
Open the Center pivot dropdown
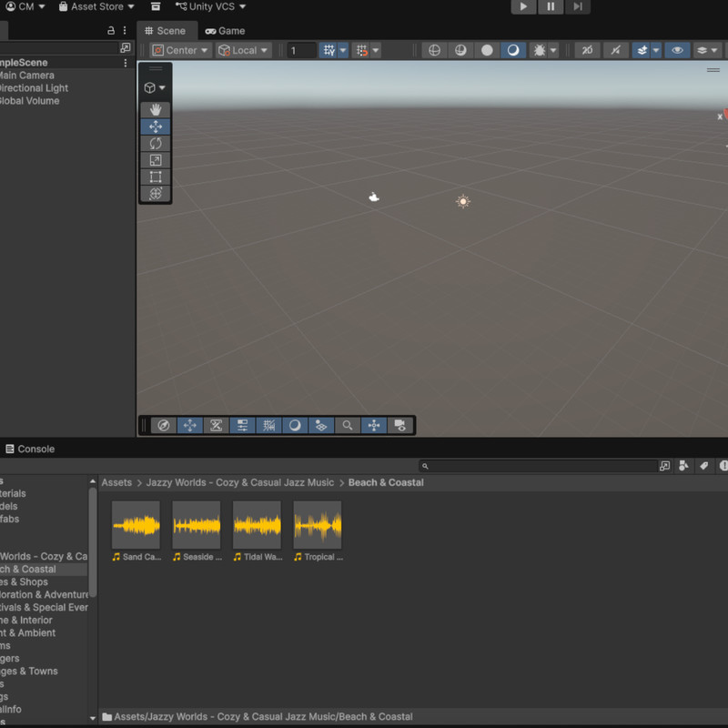[180, 50]
